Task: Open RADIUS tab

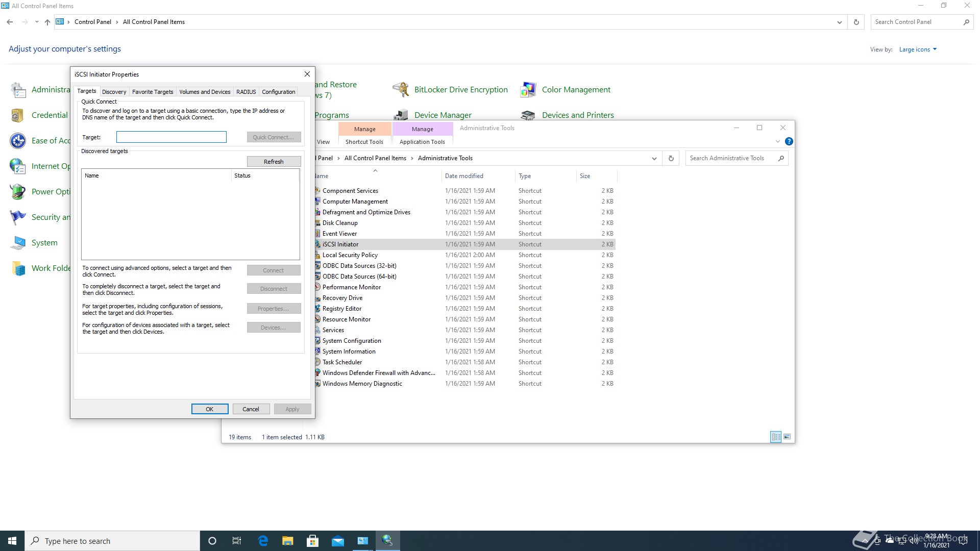Action: (x=246, y=92)
